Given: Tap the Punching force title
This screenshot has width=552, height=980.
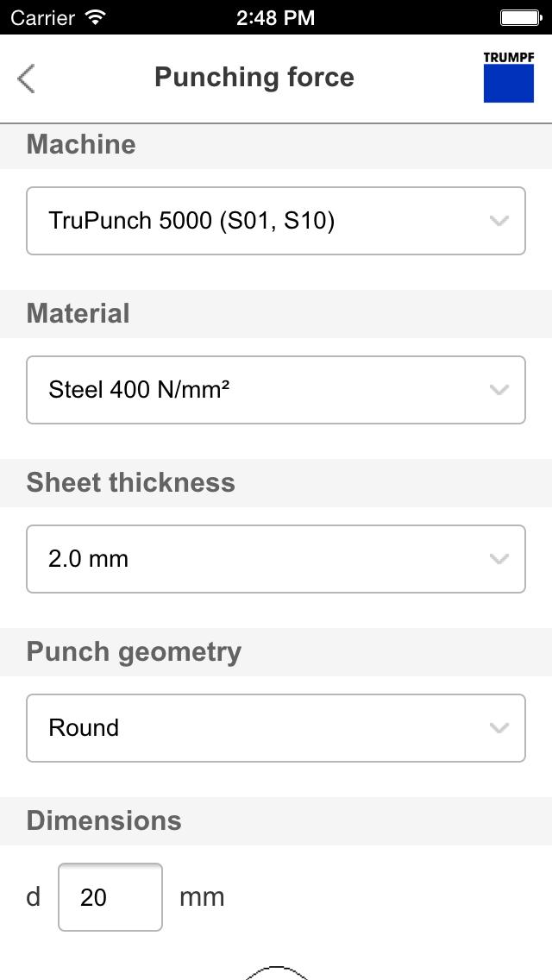Looking at the screenshot, I should 254,77.
